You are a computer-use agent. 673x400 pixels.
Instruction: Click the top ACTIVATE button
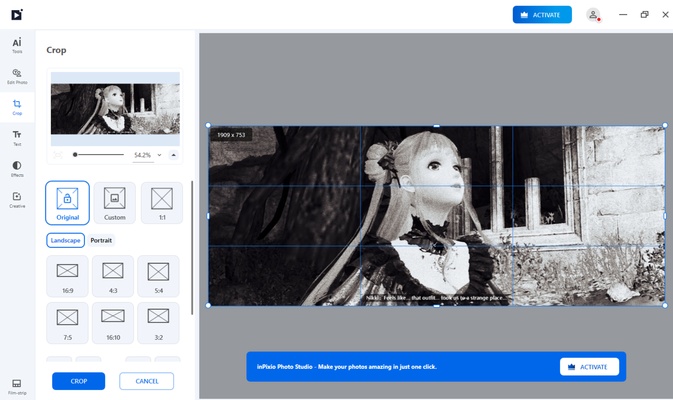point(542,15)
